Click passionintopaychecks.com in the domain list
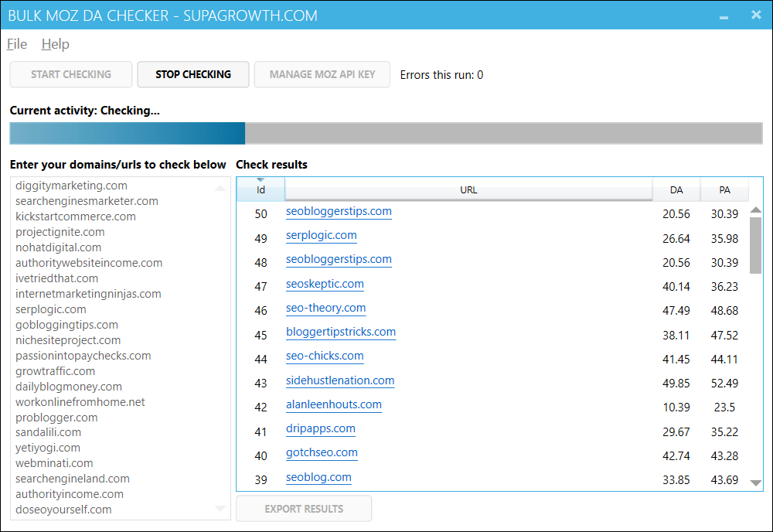The height and width of the screenshot is (532, 773). click(83, 356)
